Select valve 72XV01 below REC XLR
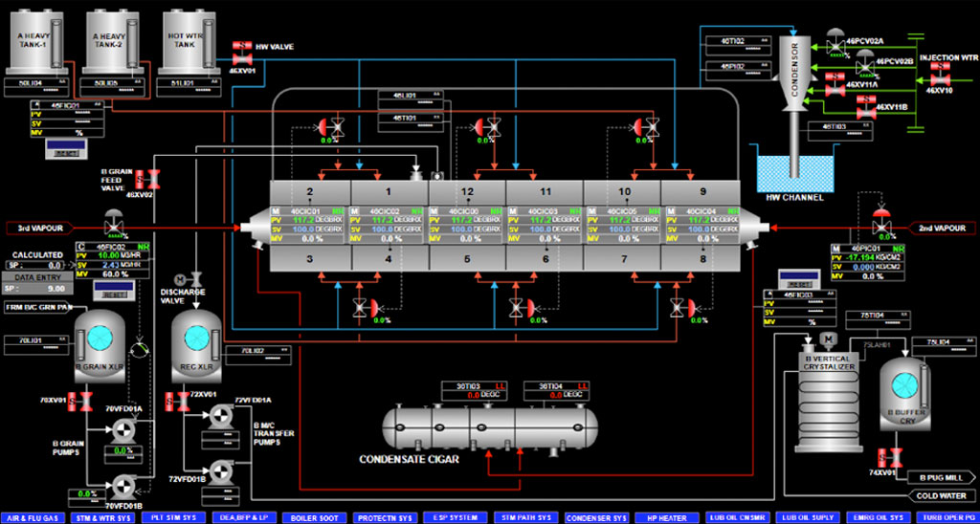The height and width of the screenshot is (524, 980). pos(176,401)
